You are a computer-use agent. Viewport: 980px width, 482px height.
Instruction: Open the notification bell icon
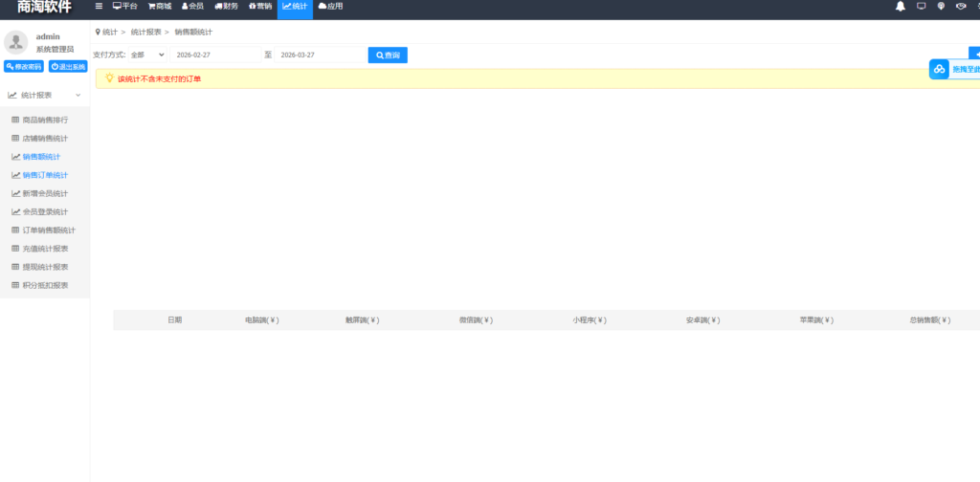point(900,7)
